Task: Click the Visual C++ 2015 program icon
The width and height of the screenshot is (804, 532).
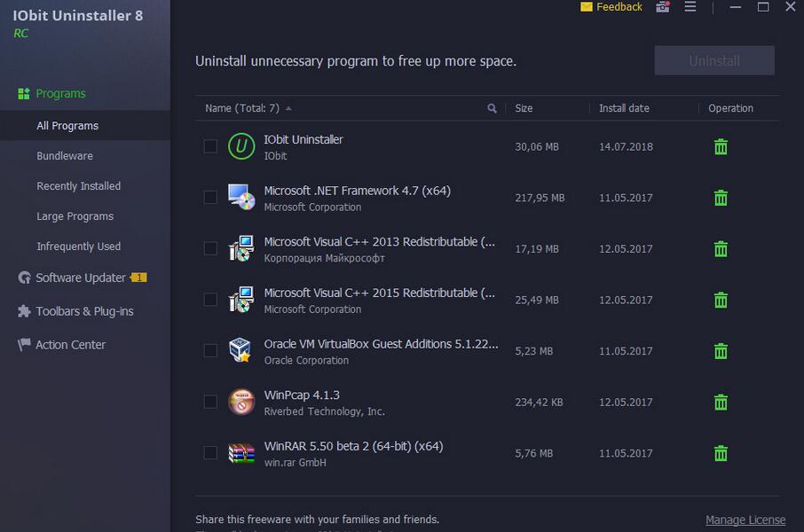Action: tap(241, 300)
